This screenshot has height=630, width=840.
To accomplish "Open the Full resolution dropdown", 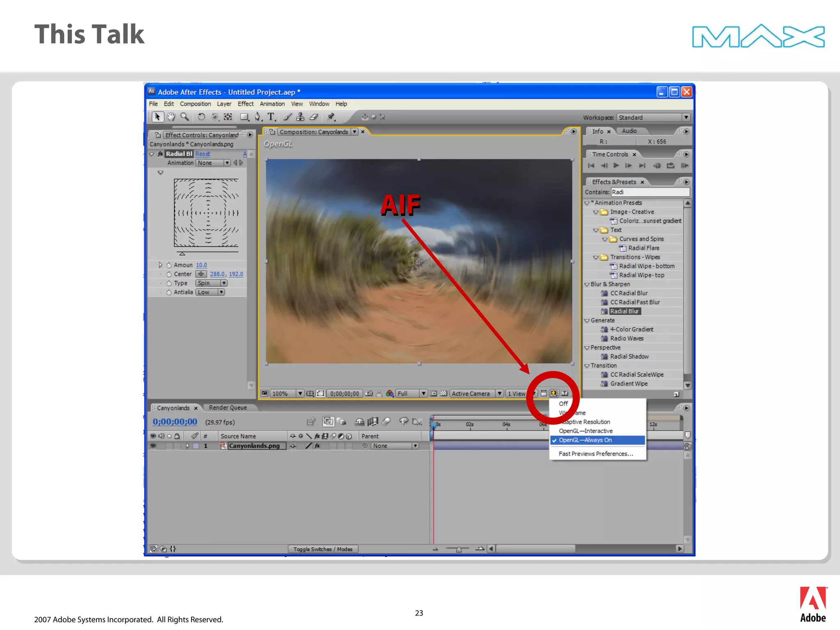I will [x=412, y=393].
